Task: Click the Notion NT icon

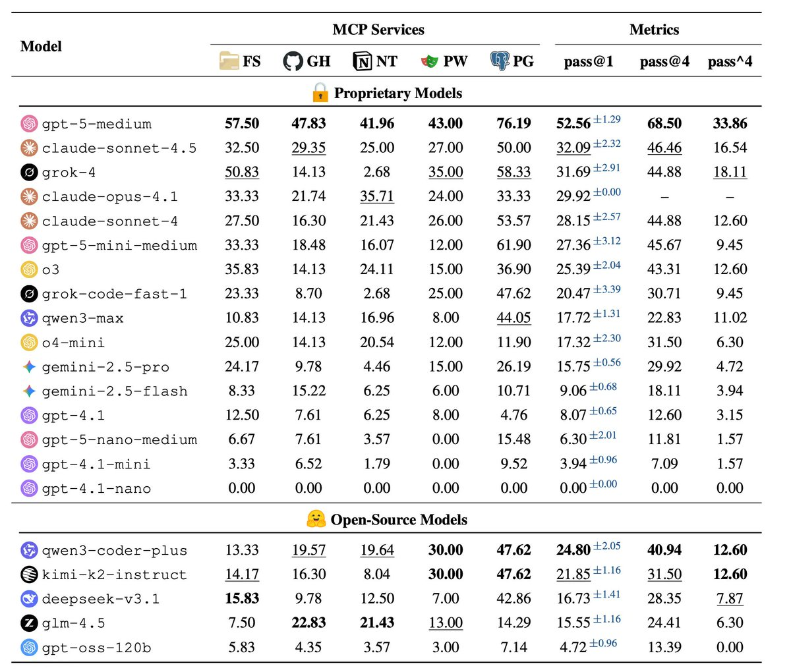Action: point(363,61)
